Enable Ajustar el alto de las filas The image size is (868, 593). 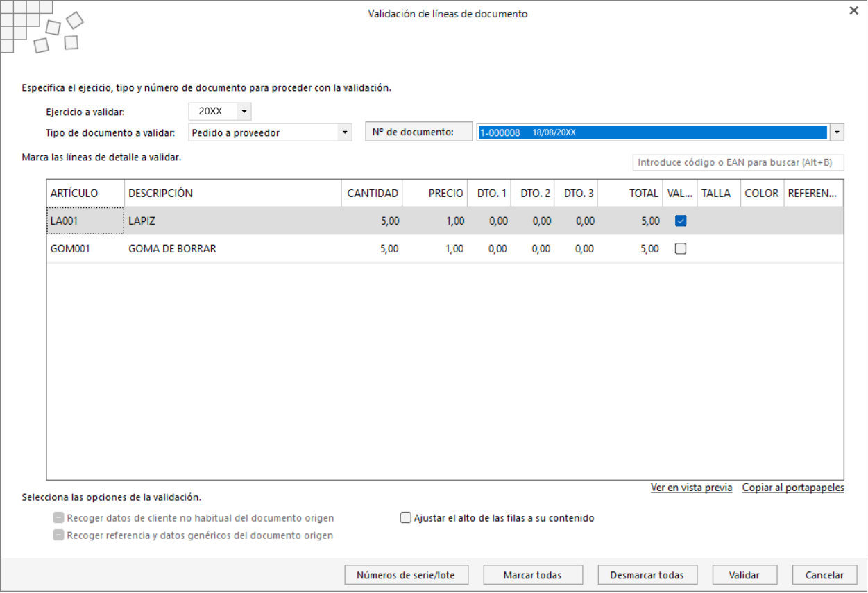[x=406, y=518]
